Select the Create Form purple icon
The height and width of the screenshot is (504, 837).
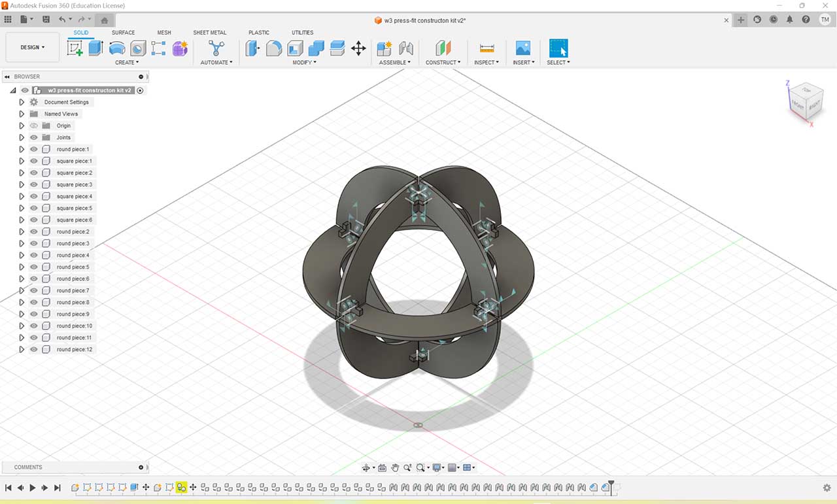click(x=180, y=48)
